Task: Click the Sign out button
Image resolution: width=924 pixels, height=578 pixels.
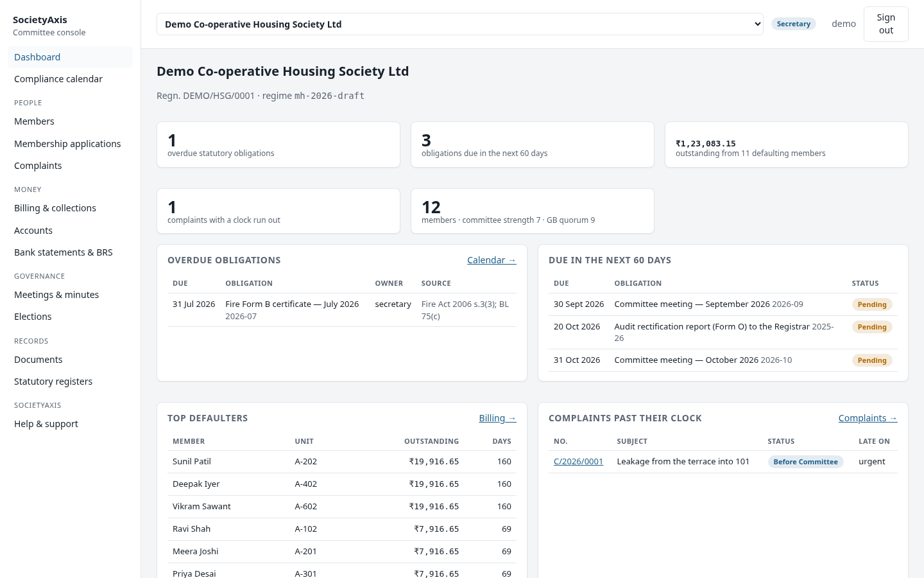Action: (886, 24)
